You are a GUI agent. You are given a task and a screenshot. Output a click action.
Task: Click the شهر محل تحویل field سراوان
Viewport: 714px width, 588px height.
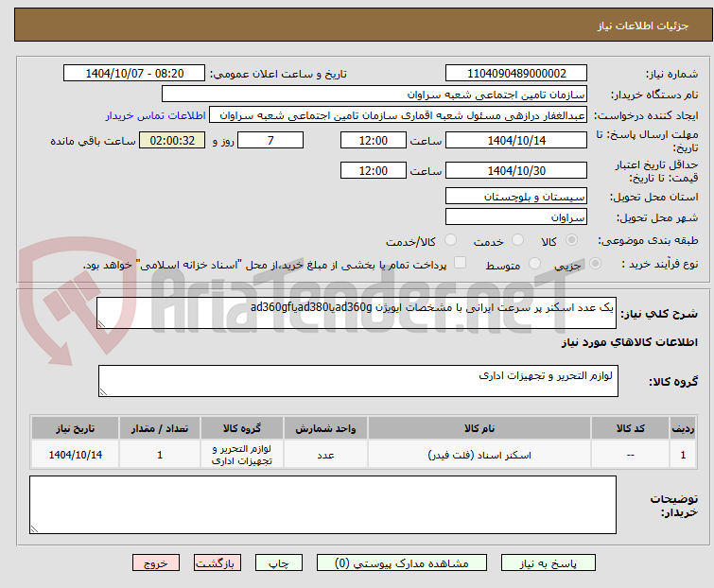pos(516,217)
